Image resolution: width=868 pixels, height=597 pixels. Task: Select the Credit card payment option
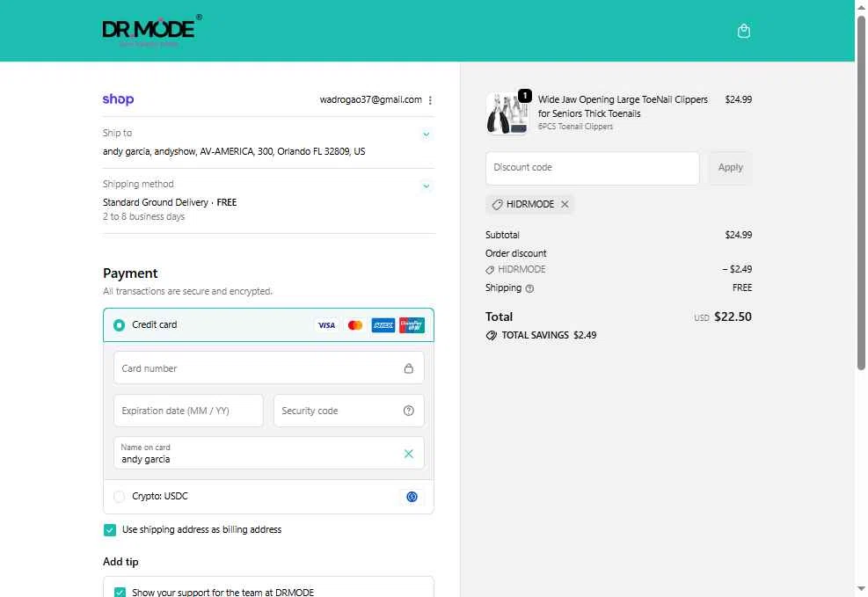(119, 325)
